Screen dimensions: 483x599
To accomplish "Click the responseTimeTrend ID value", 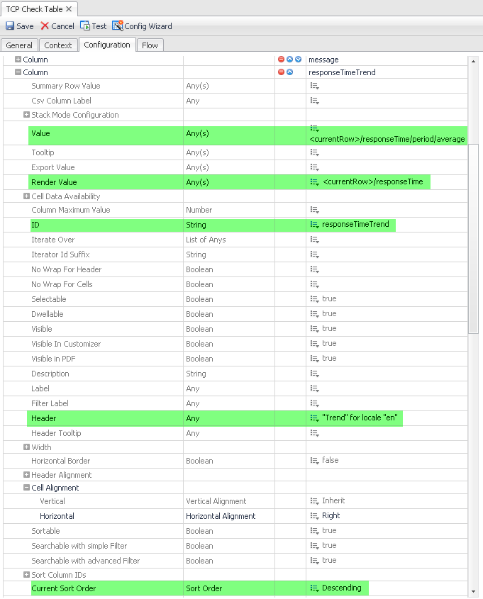I will click(355, 224).
